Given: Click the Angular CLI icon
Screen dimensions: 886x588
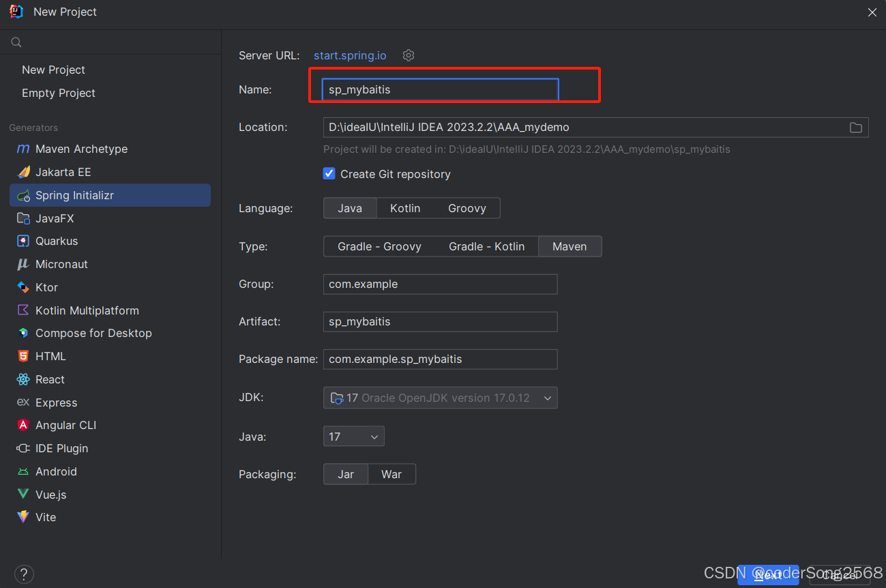Looking at the screenshot, I should click(23, 425).
